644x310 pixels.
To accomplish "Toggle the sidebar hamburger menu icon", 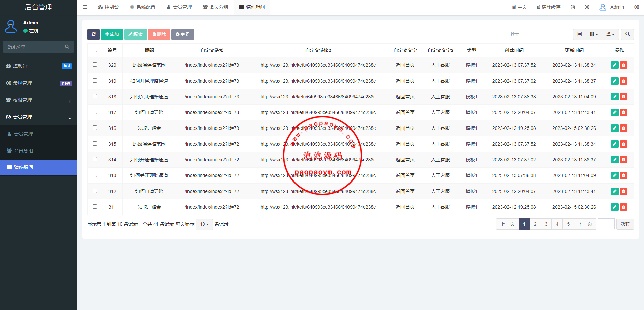I will [x=85, y=7].
